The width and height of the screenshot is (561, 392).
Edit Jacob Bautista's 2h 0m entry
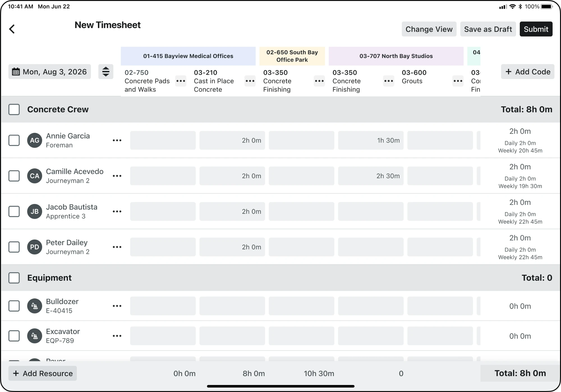[232, 212]
